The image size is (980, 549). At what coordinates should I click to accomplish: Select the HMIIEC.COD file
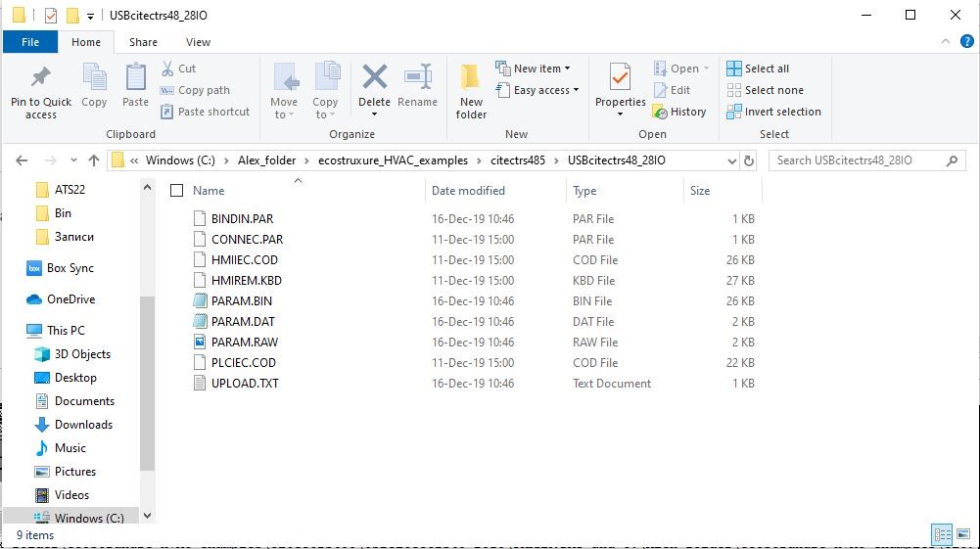click(x=245, y=260)
